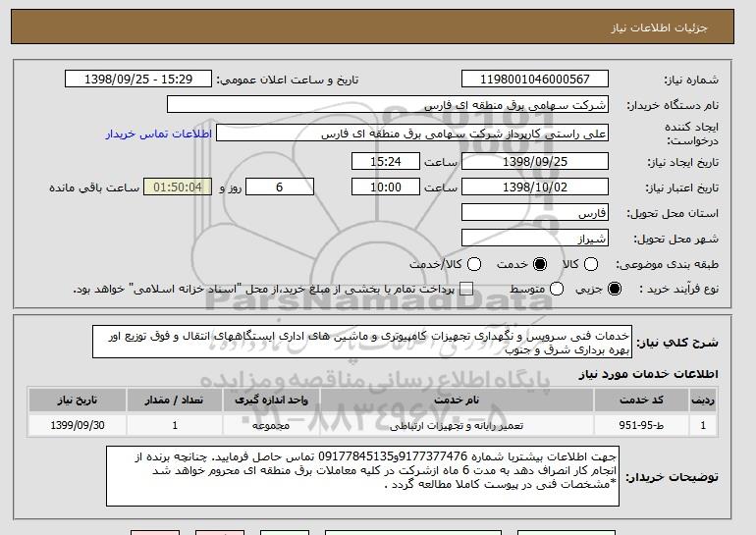Click the remaining days field showing 6
This screenshot has width=756, height=535.
[x=280, y=187]
